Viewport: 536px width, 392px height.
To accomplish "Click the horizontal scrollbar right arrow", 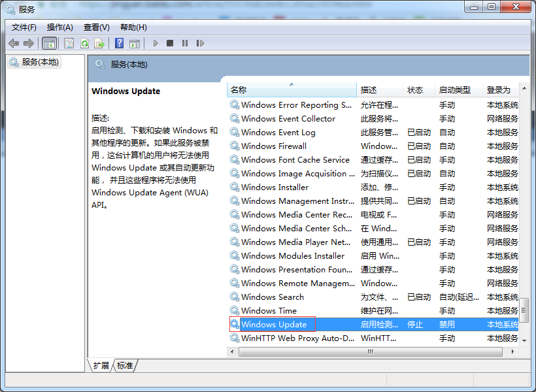I will click(512, 351).
